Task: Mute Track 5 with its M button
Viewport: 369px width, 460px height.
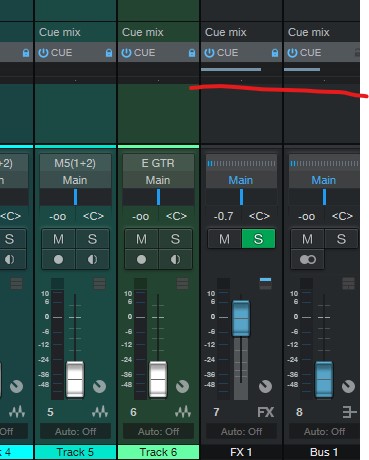Action: click(58, 239)
